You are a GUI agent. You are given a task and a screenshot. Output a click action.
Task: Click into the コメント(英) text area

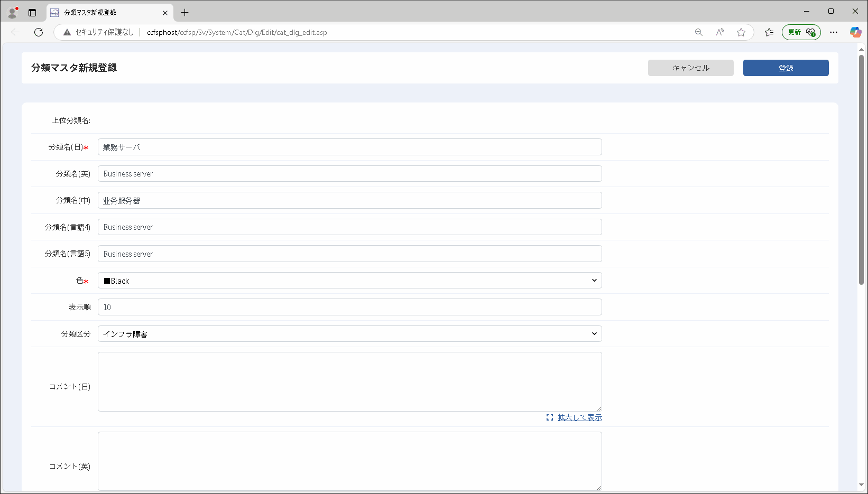coord(350,461)
